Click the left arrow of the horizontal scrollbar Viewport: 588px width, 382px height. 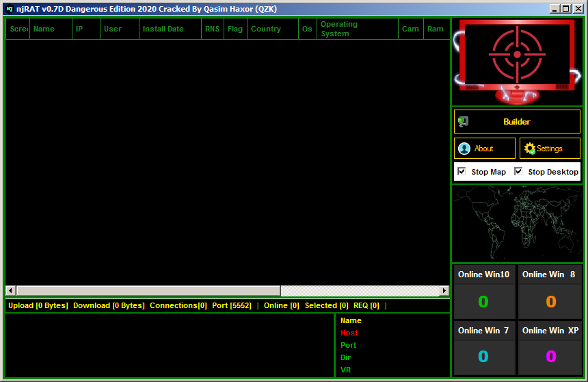click(10, 291)
